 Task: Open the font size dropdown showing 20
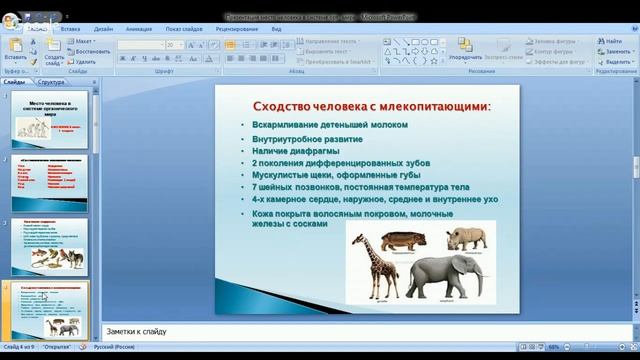(175, 45)
